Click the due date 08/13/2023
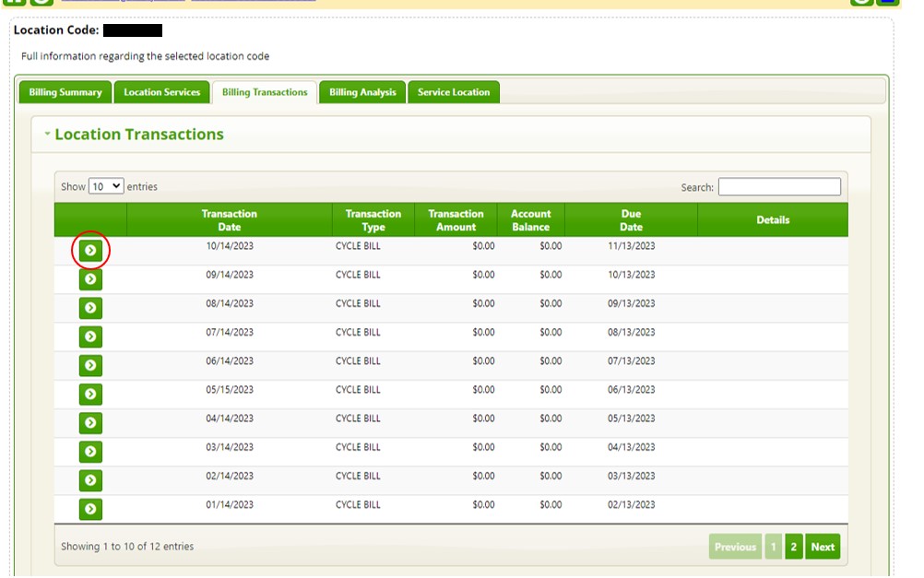924x578 pixels. coord(631,332)
